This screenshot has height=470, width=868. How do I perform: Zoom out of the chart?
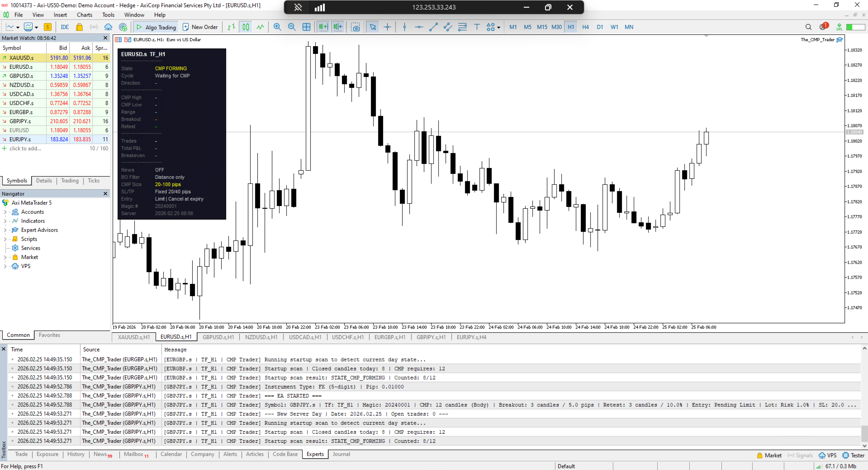(x=292, y=27)
